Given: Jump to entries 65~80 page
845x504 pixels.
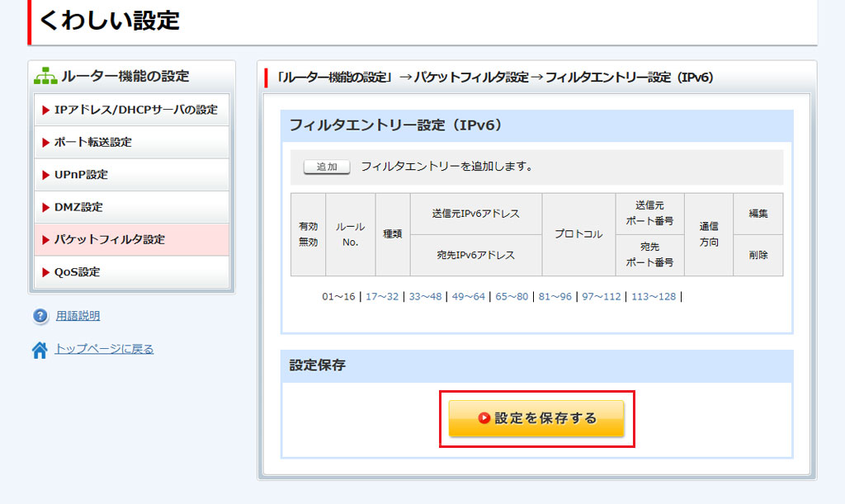Looking at the screenshot, I should (512, 297).
